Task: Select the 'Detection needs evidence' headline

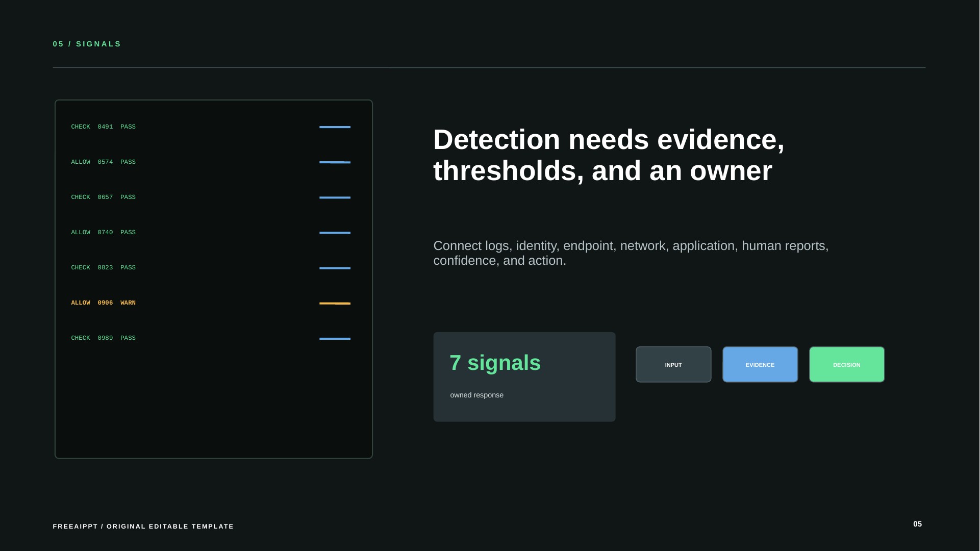Action: click(x=609, y=155)
